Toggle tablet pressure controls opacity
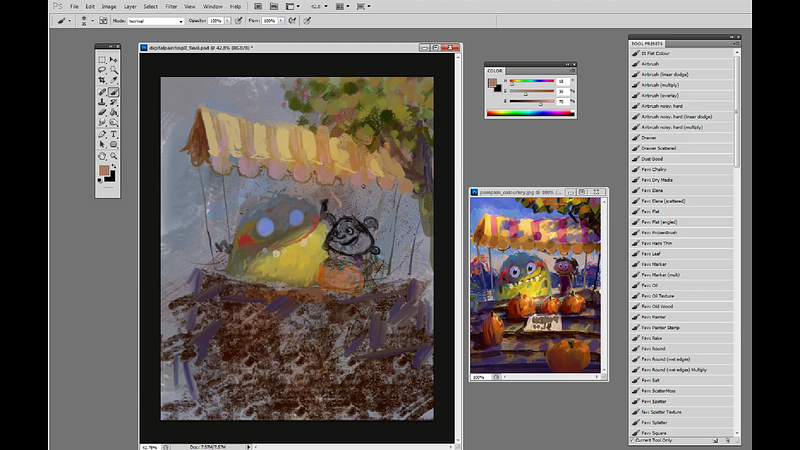 point(238,21)
